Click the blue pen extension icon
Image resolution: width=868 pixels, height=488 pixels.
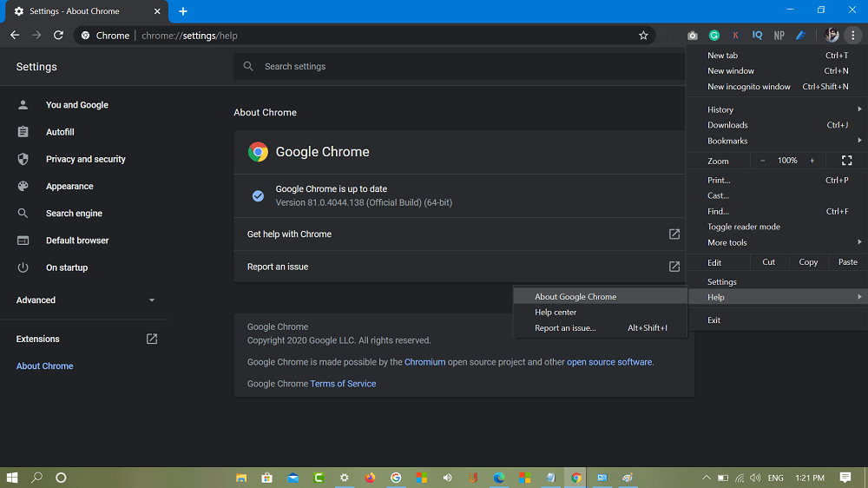coord(800,36)
